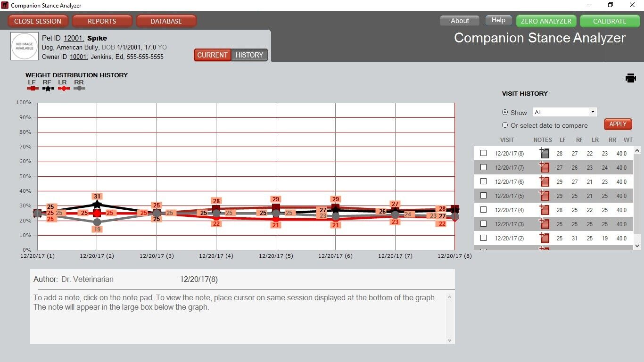This screenshot has width=644, height=362.
Task: Click the ZERO ANALYZER button
Action: tap(546, 21)
